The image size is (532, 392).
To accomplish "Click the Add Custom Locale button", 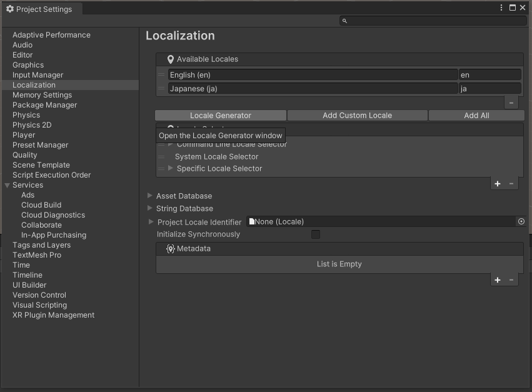I will pyautogui.click(x=357, y=116).
